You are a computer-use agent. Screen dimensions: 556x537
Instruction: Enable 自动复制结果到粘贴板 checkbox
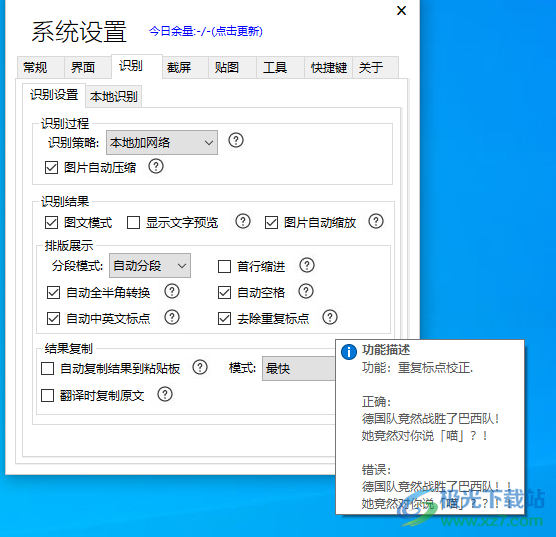point(48,369)
